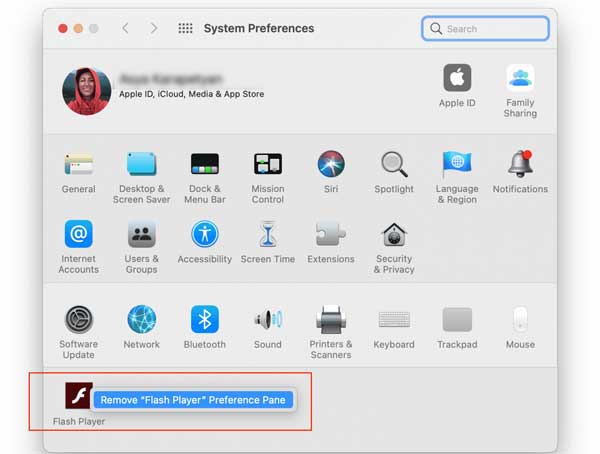600x454 pixels.
Task: Go forward with the right chevron
Action: [x=153, y=28]
